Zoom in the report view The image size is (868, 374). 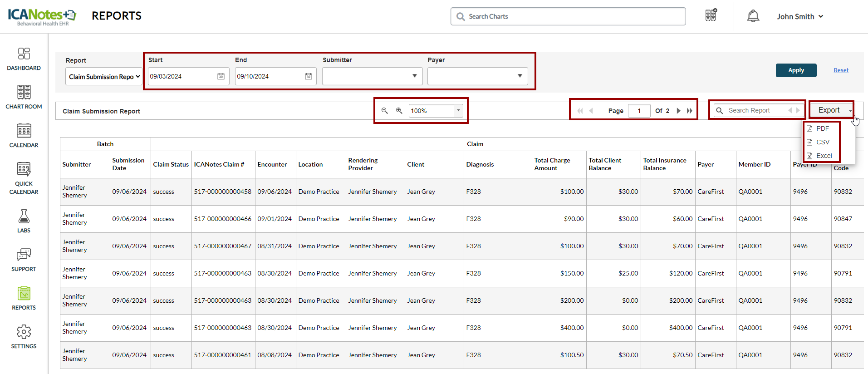(x=399, y=111)
